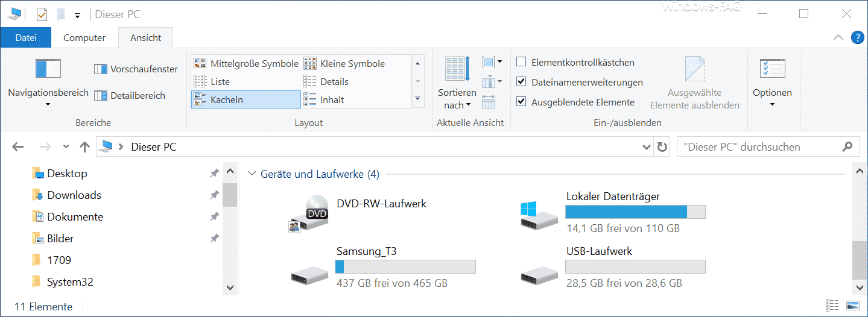Toggle the Detailbereich pane
Screen dimensions: 868x317
coord(129,95)
